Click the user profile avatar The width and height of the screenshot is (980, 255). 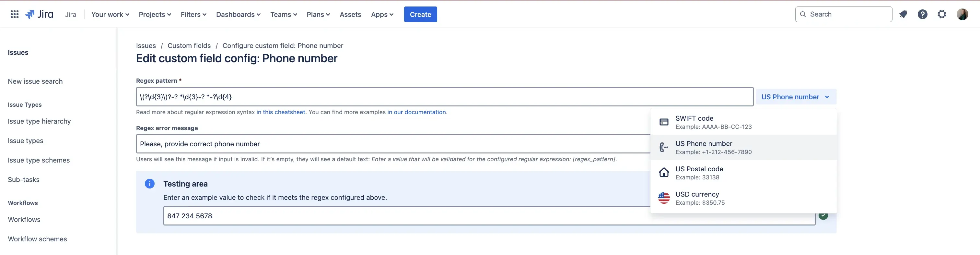click(x=962, y=15)
